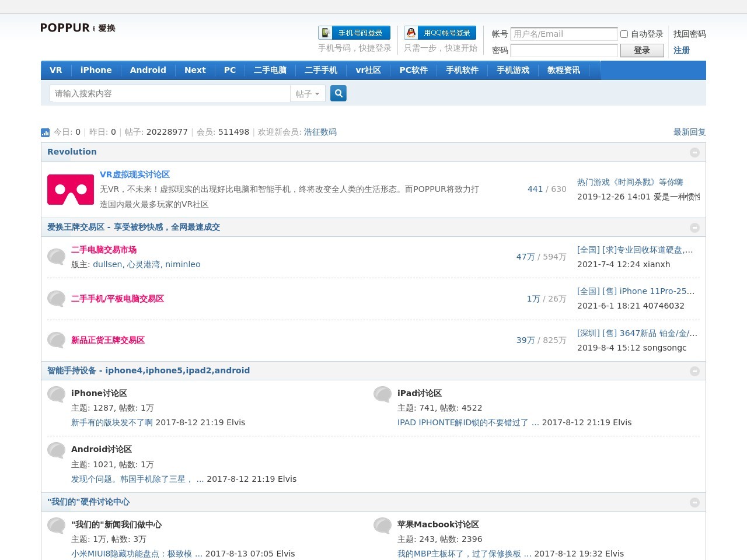
Task: Open the 注册 registration link
Action: (x=681, y=50)
